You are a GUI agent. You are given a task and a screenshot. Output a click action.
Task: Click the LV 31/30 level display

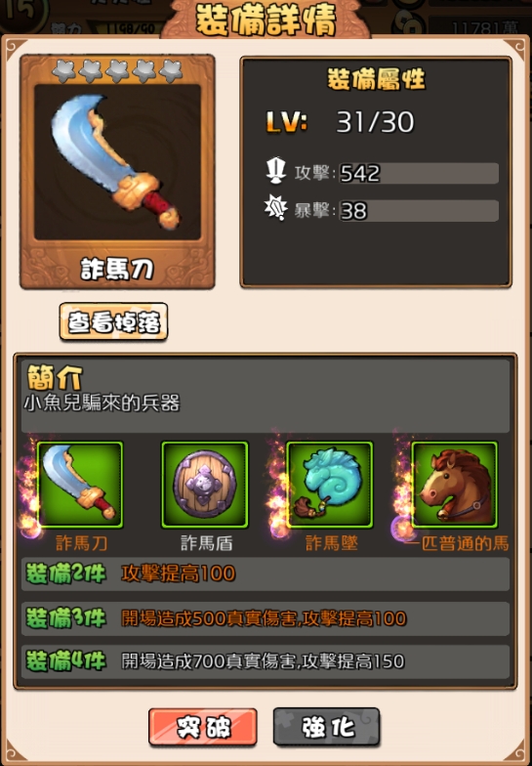click(340, 121)
